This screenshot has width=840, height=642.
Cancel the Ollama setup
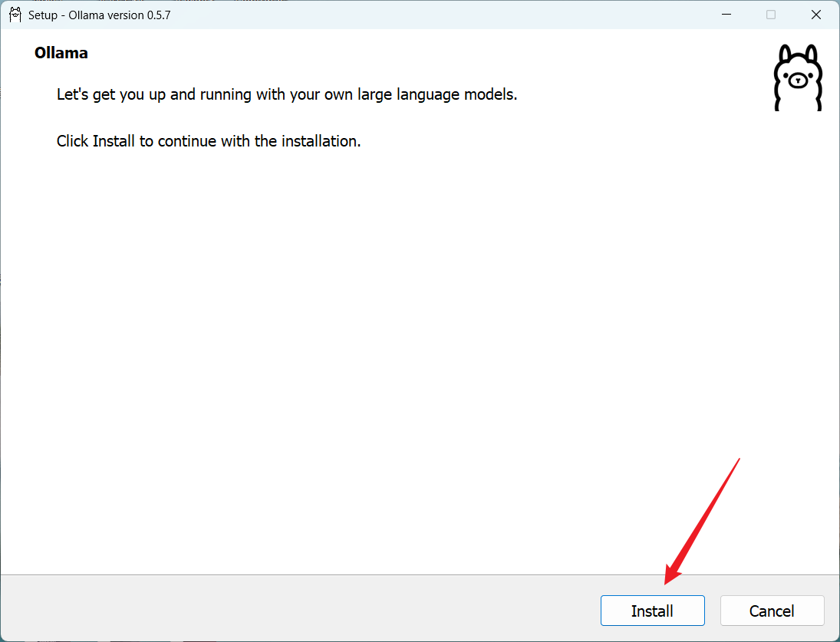coord(772,611)
